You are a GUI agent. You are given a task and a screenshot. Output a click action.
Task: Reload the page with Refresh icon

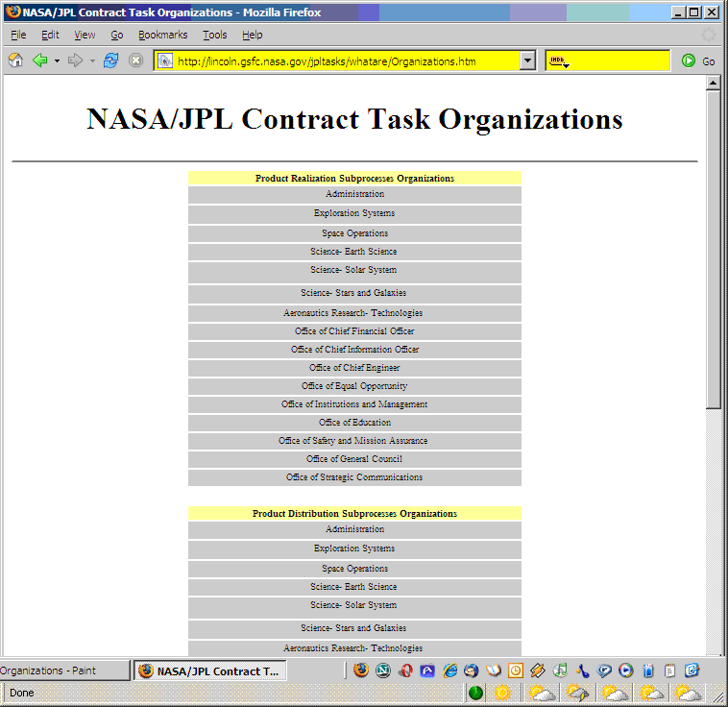(110, 61)
